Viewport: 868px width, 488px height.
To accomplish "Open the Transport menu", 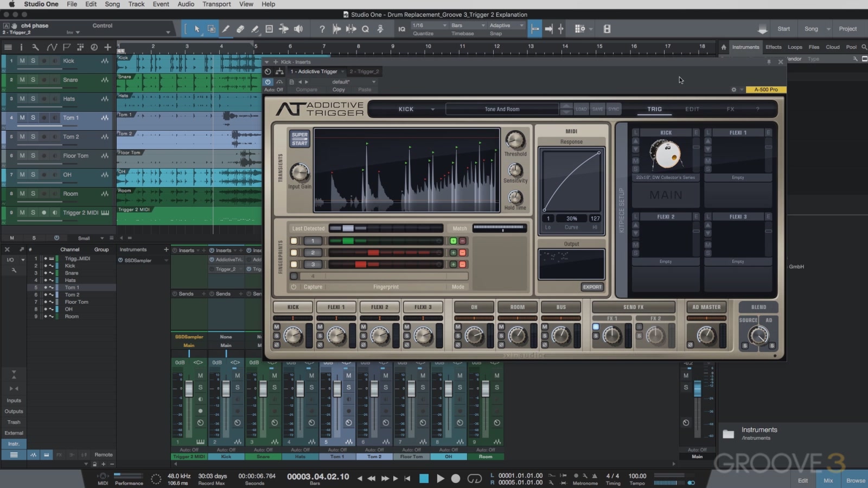I will 216,4.
